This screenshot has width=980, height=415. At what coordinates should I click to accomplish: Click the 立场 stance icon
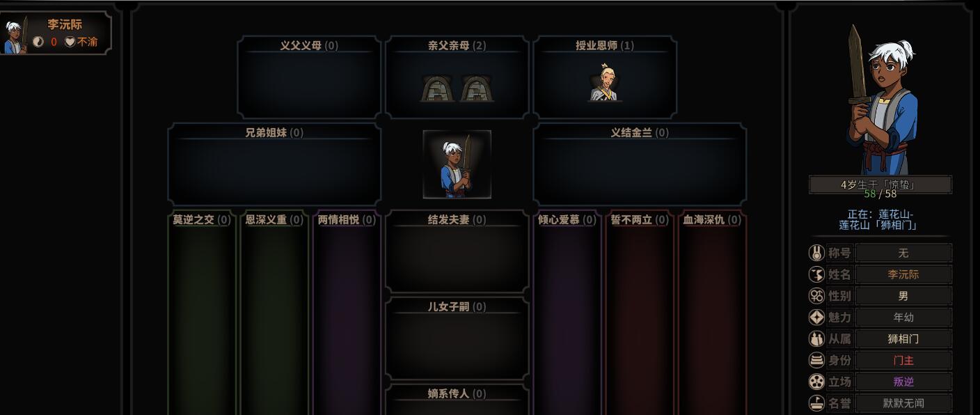(x=816, y=382)
